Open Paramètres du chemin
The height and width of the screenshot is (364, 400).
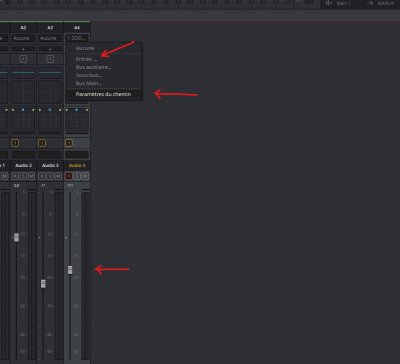point(103,94)
